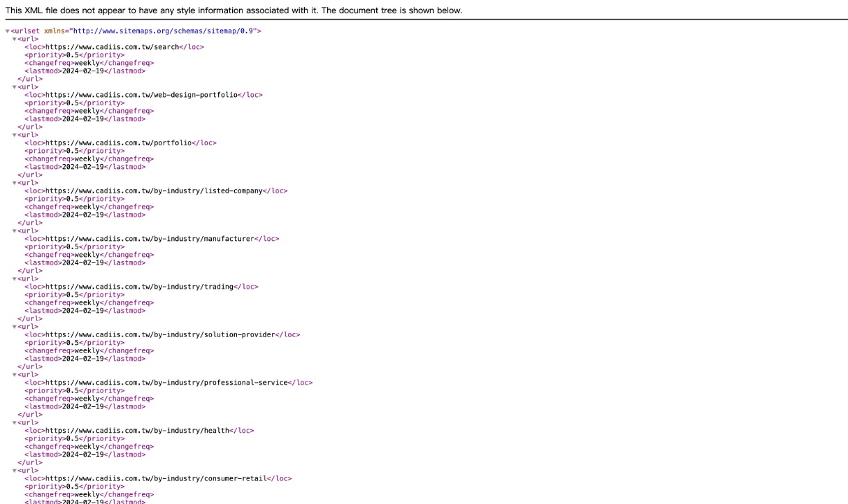848x504 pixels.
Task: Click changefreq weekly under consumer-retail entry
Action: tap(87, 494)
